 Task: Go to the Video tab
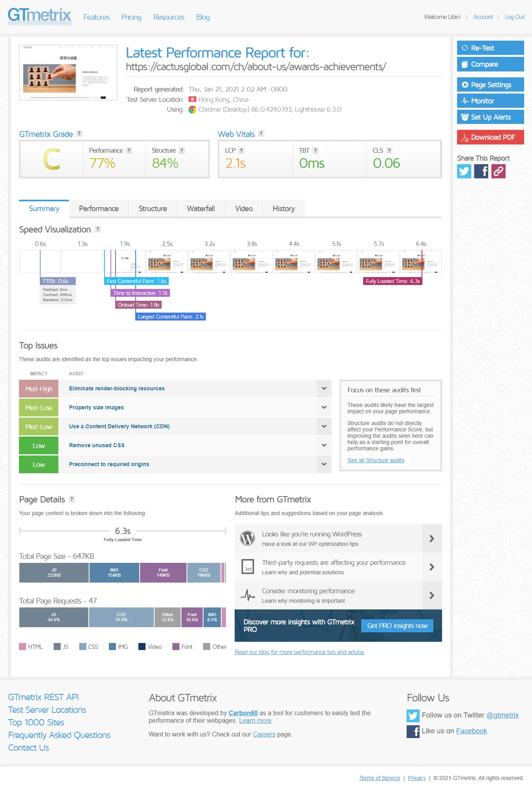pyautogui.click(x=244, y=209)
